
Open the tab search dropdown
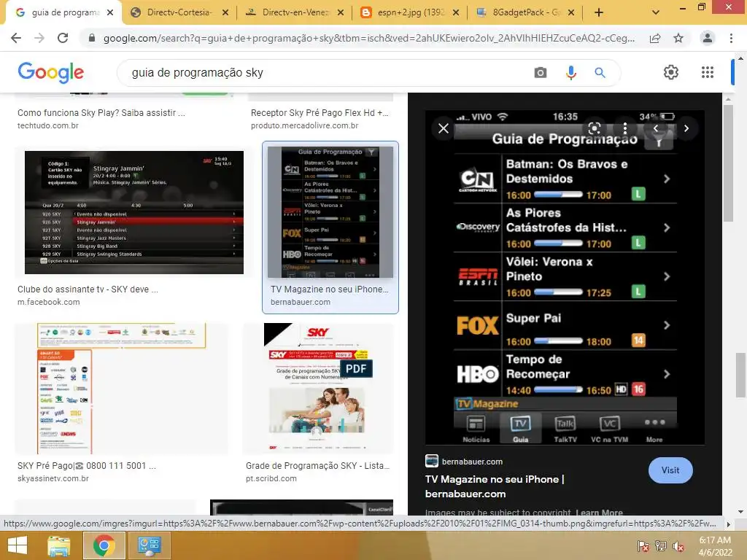[x=656, y=12]
